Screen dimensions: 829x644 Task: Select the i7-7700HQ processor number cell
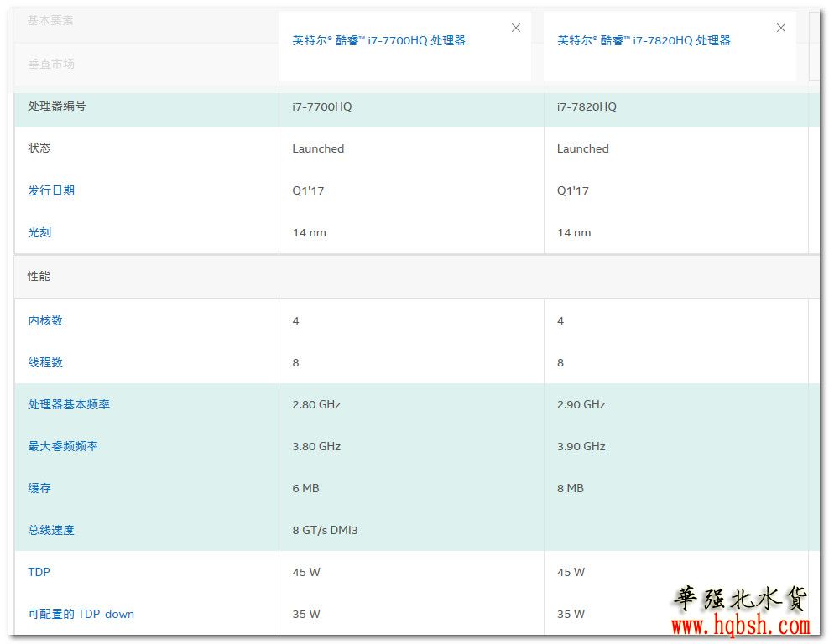click(322, 106)
